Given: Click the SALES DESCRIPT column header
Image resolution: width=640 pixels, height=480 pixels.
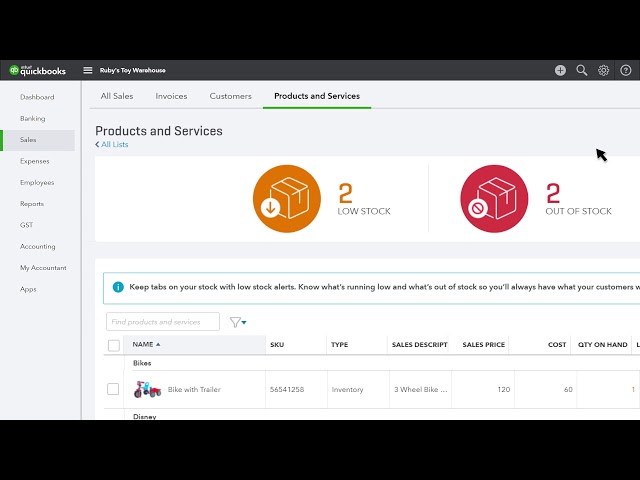Looking at the screenshot, I should click(420, 344).
